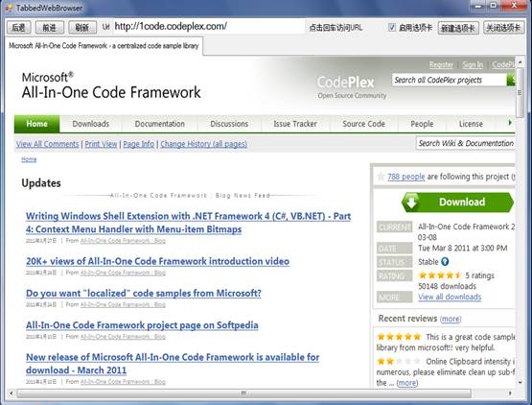Click the Home breadcrumb link
Image resolution: width=532 pixels, height=405 pixels.
click(29, 159)
